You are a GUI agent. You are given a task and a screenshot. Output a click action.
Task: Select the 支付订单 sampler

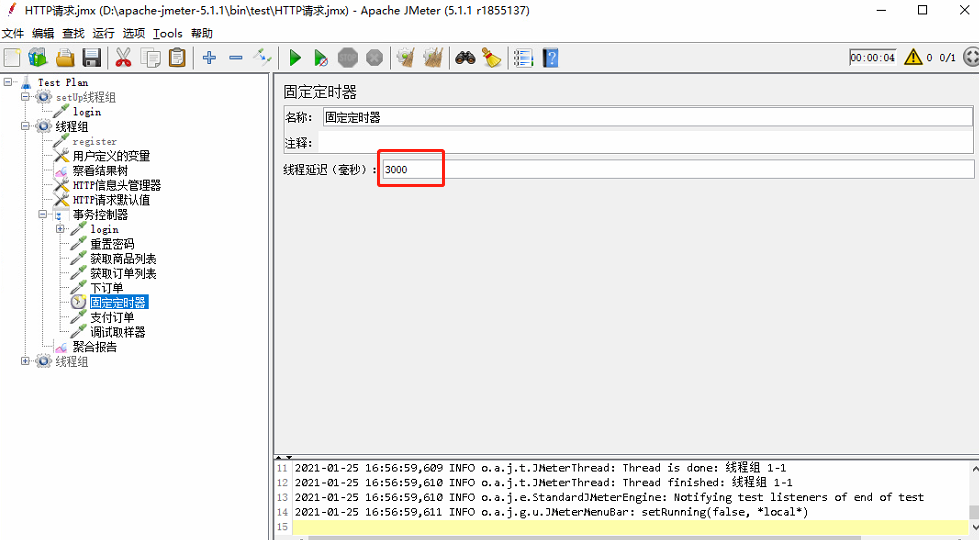click(112, 317)
